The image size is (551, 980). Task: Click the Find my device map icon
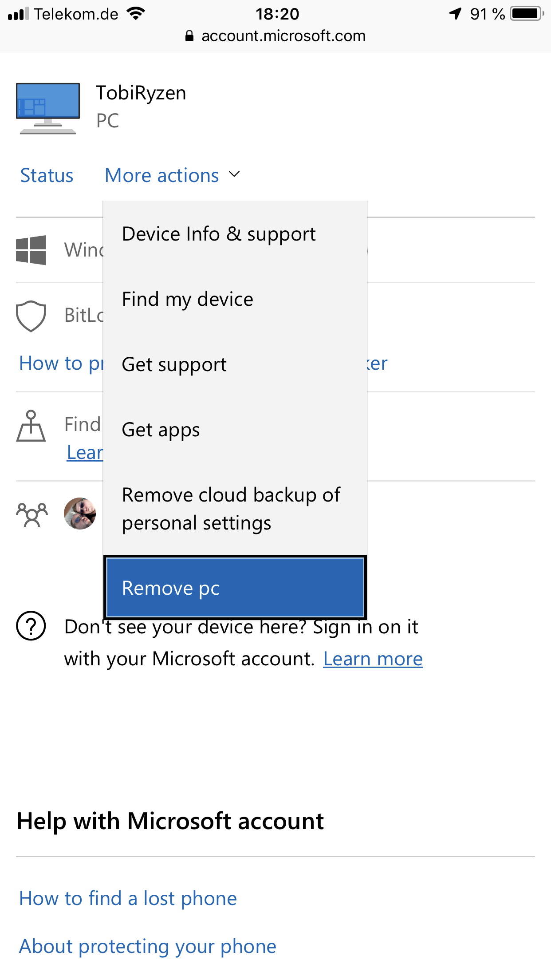31,426
